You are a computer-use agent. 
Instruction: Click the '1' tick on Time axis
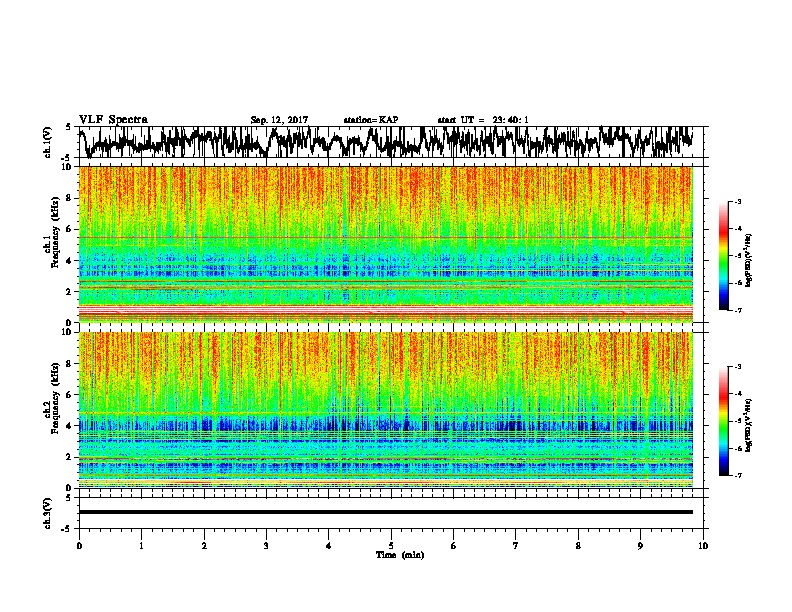[141, 546]
